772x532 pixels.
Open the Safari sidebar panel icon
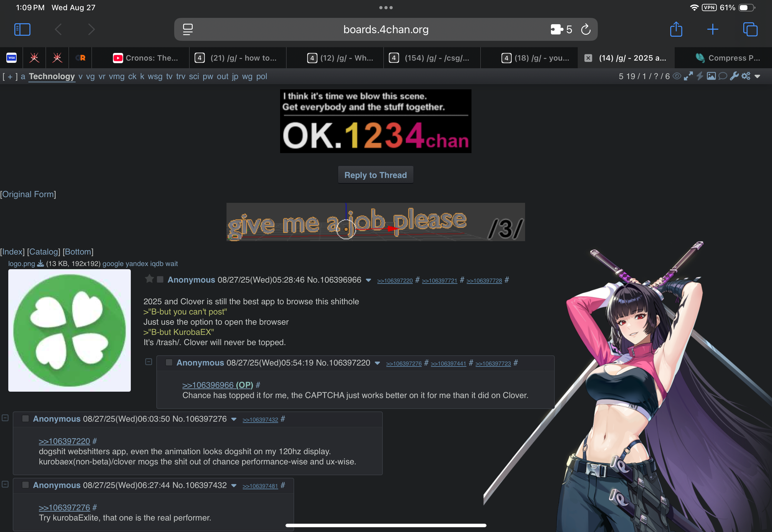point(22,29)
